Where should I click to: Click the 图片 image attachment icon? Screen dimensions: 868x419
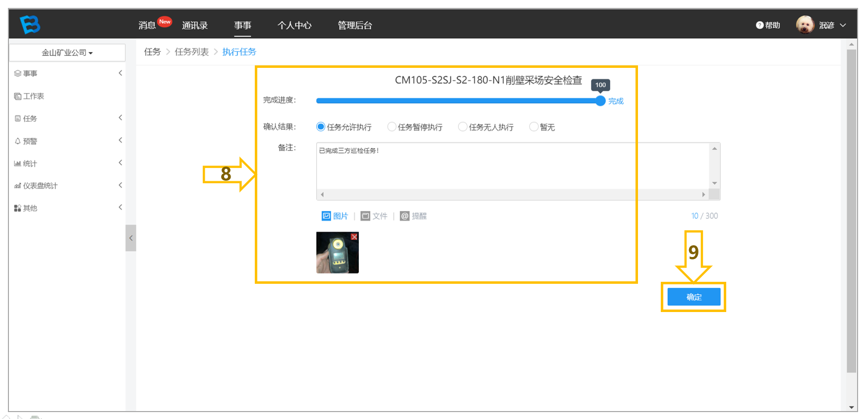pos(326,216)
